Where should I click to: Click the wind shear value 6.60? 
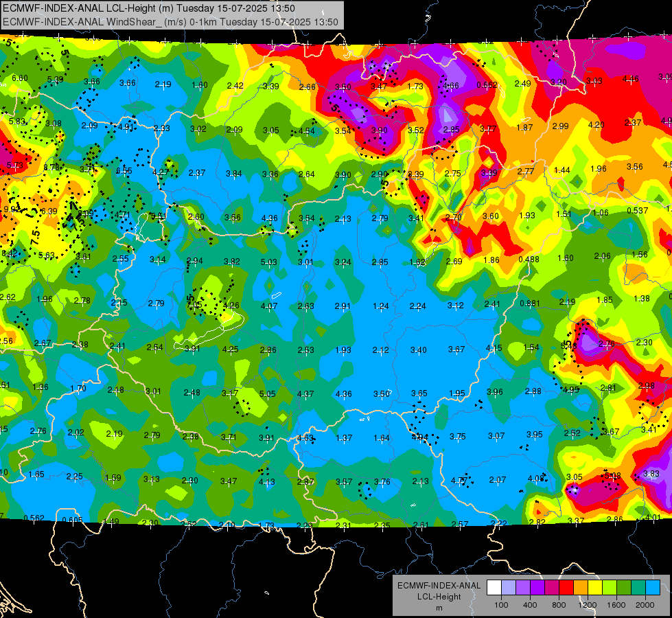click(x=20, y=78)
